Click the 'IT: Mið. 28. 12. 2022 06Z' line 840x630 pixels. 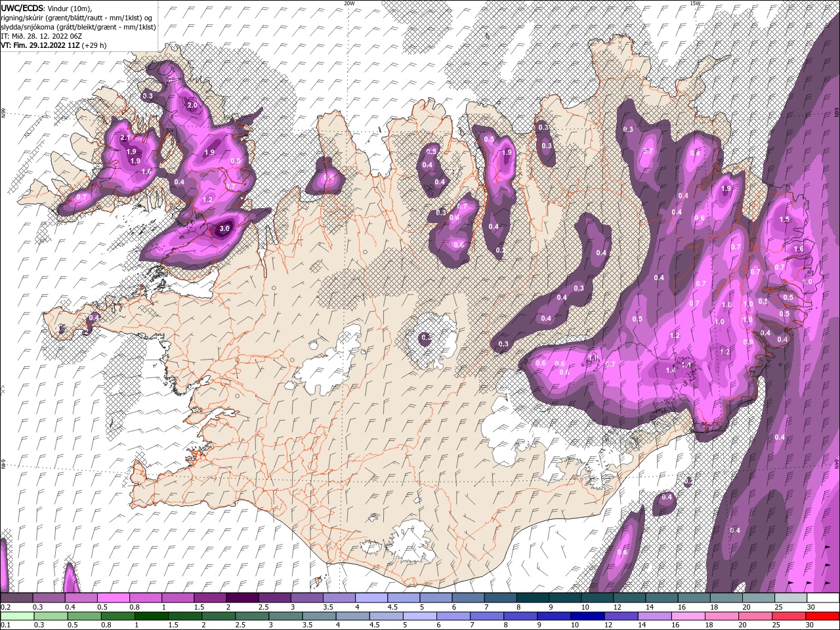[40, 36]
